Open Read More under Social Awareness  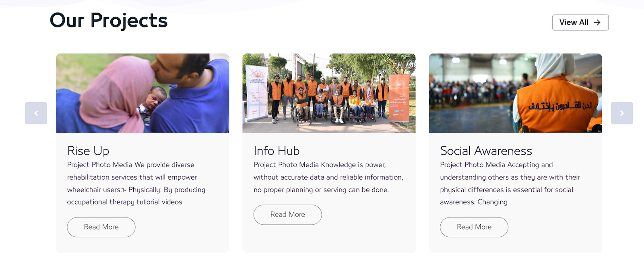[x=474, y=227]
